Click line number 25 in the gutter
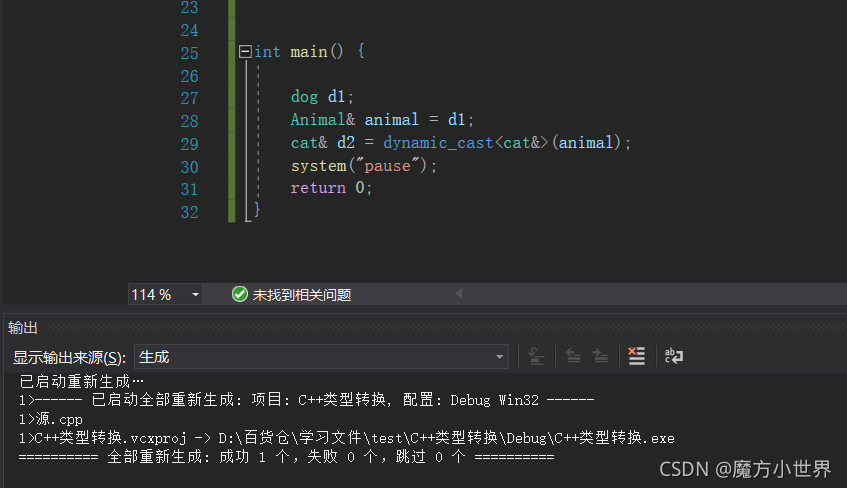 189,53
